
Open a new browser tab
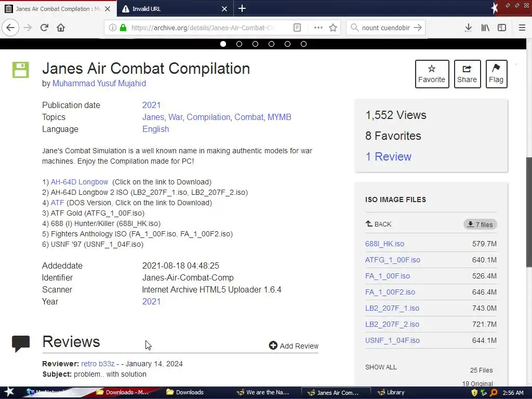pyautogui.click(x=242, y=8)
